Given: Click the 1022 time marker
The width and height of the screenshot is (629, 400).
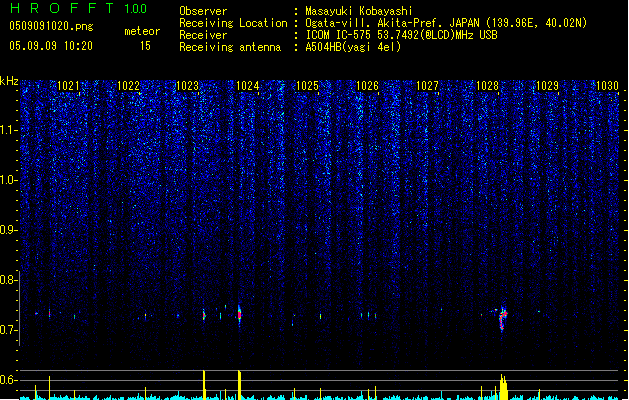Looking at the screenshot, I should [x=128, y=86].
